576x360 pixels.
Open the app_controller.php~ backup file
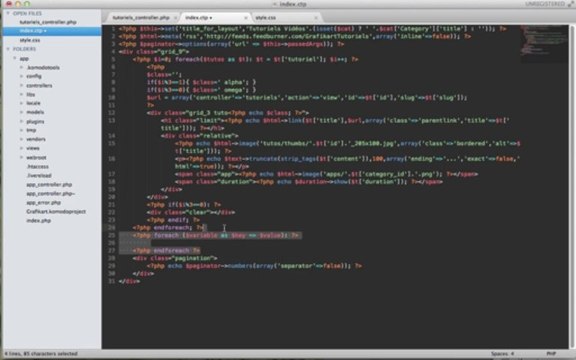click(x=50, y=194)
